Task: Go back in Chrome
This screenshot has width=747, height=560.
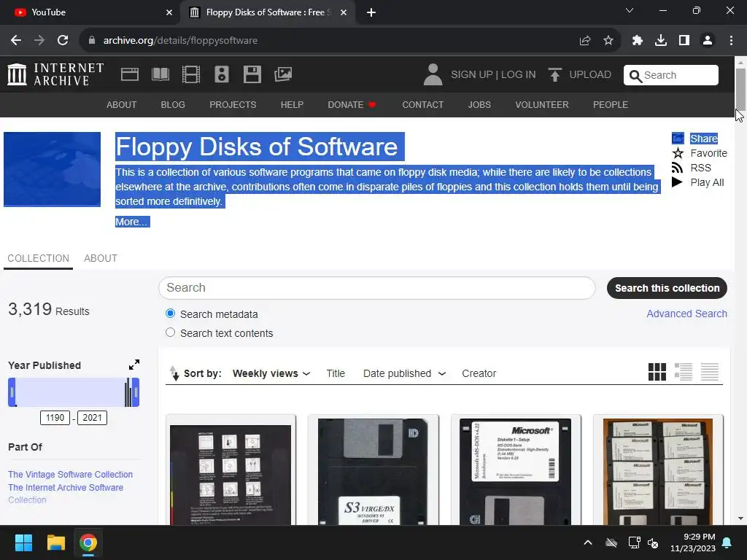Action: (x=16, y=41)
